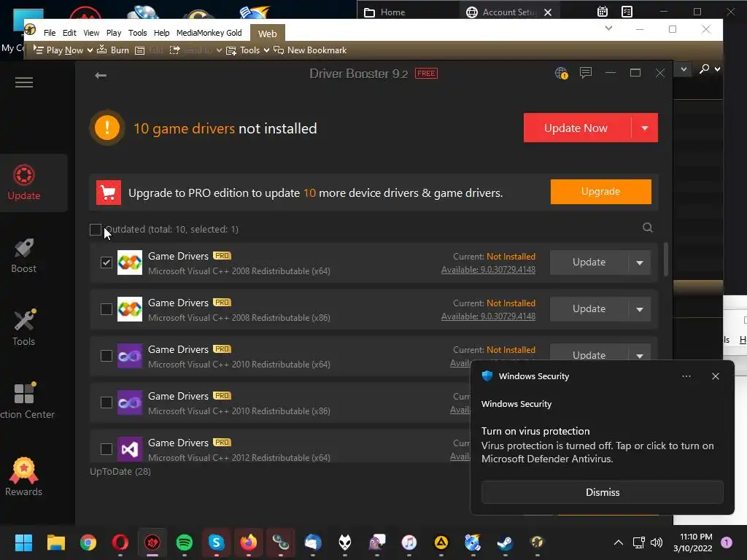Open Steam from the taskbar
Image resolution: width=747 pixels, height=560 pixels.
[505, 542]
